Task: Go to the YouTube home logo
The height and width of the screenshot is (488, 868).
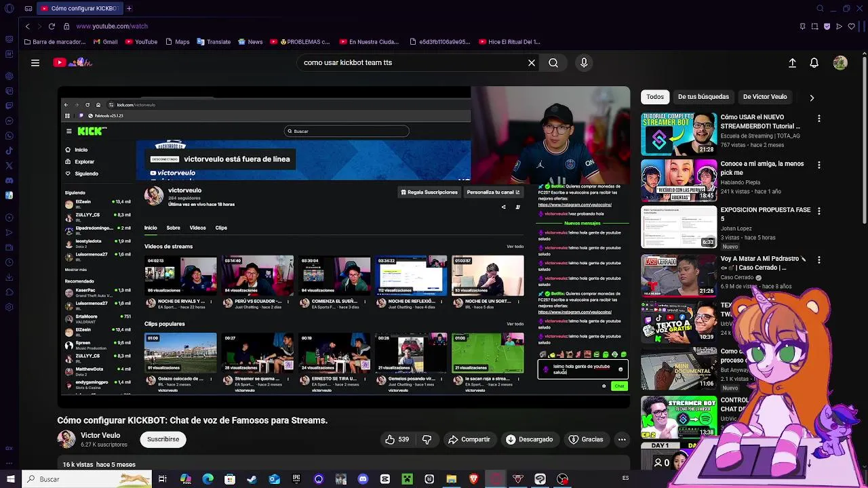Action: 73,62
